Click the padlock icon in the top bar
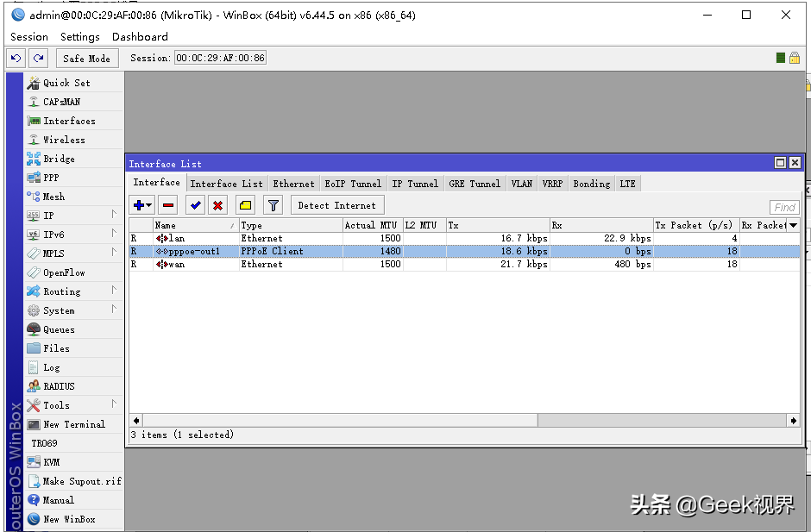 point(795,58)
